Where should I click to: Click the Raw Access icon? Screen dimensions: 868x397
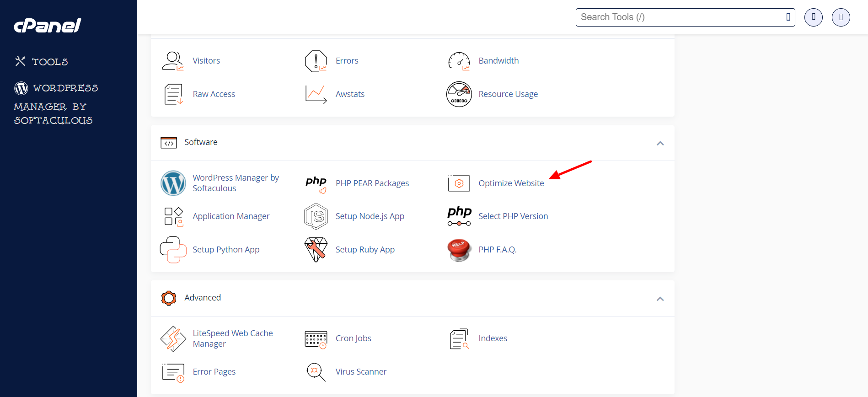tap(173, 94)
